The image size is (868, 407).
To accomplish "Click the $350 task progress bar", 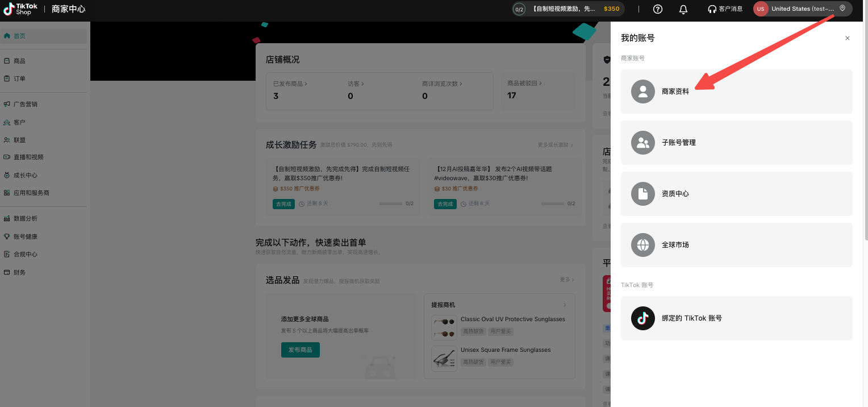I will (391, 204).
